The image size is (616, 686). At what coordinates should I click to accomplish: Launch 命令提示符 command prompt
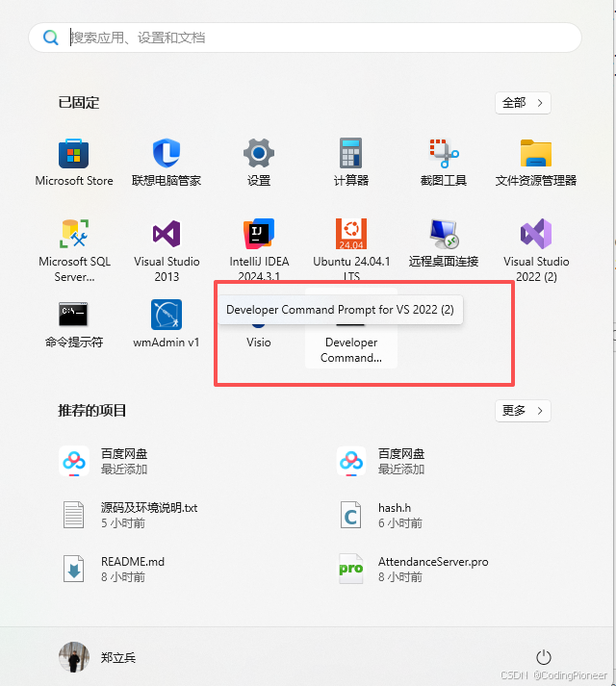pyautogui.click(x=73, y=323)
